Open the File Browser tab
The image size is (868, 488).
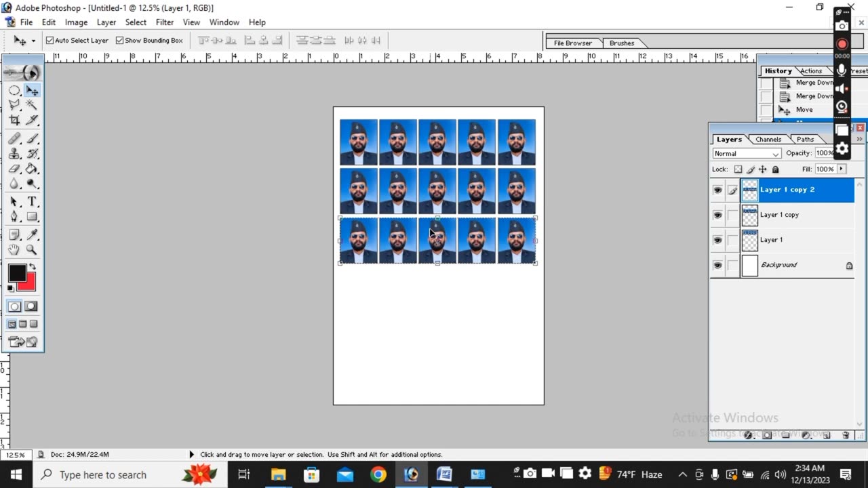pos(573,43)
